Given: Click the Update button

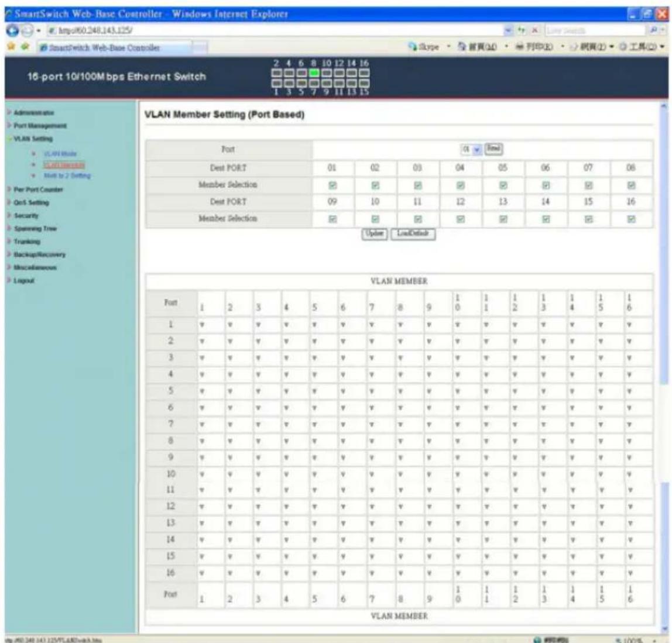Looking at the screenshot, I should [375, 234].
